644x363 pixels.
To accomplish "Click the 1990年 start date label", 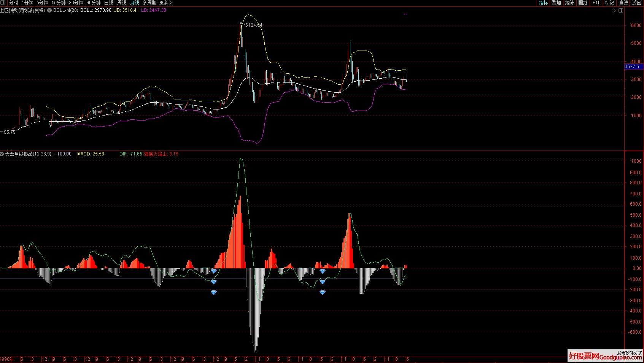I will (7, 359).
